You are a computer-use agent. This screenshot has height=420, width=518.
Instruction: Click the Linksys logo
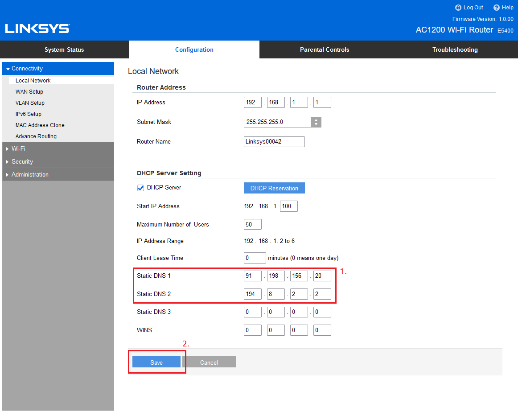(37, 29)
